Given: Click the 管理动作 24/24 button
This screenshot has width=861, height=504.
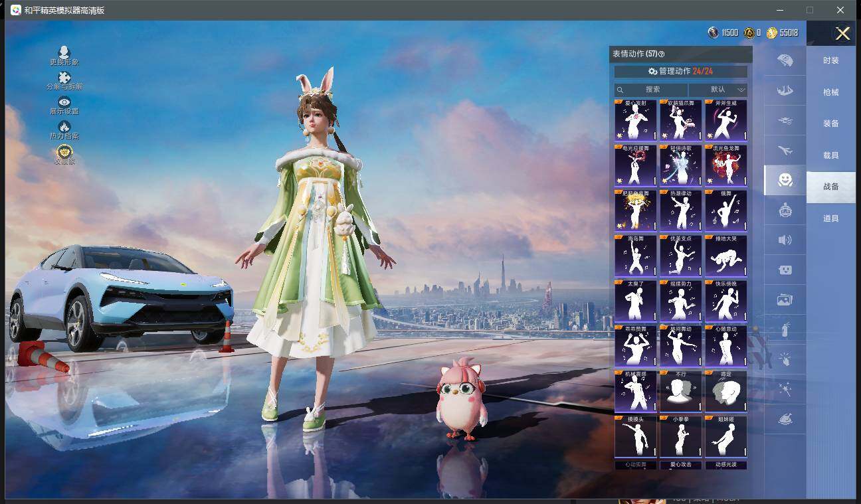Looking at the screenshot, I should 681,71.
